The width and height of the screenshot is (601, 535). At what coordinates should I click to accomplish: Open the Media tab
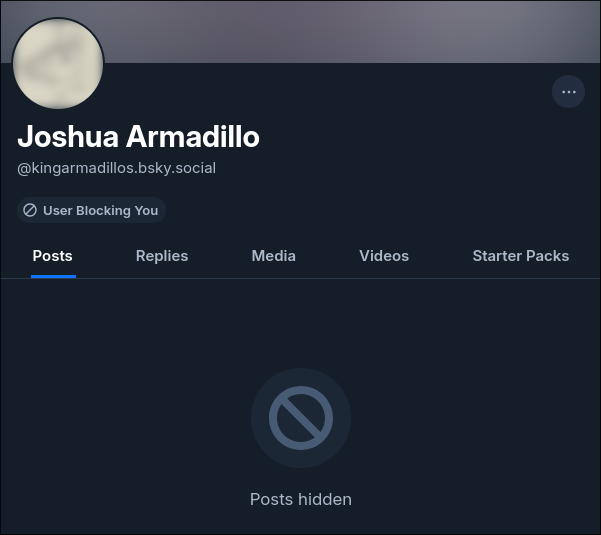273,256
